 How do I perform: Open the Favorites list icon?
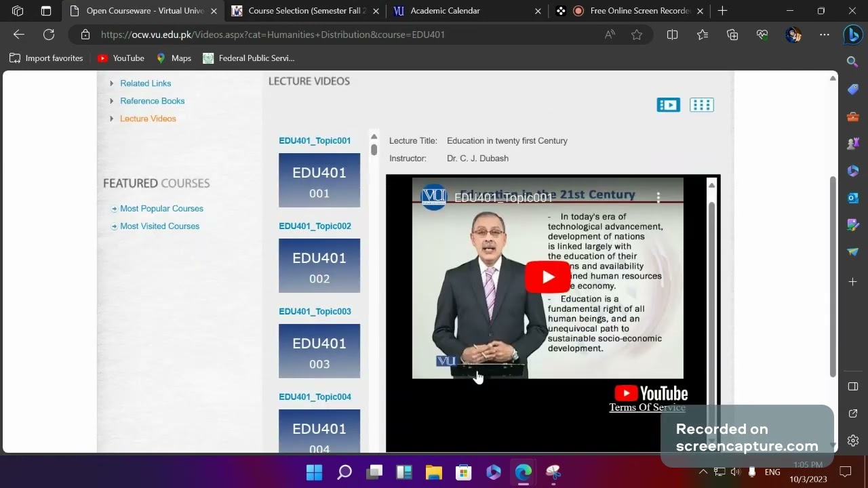(x=703, y=35)
